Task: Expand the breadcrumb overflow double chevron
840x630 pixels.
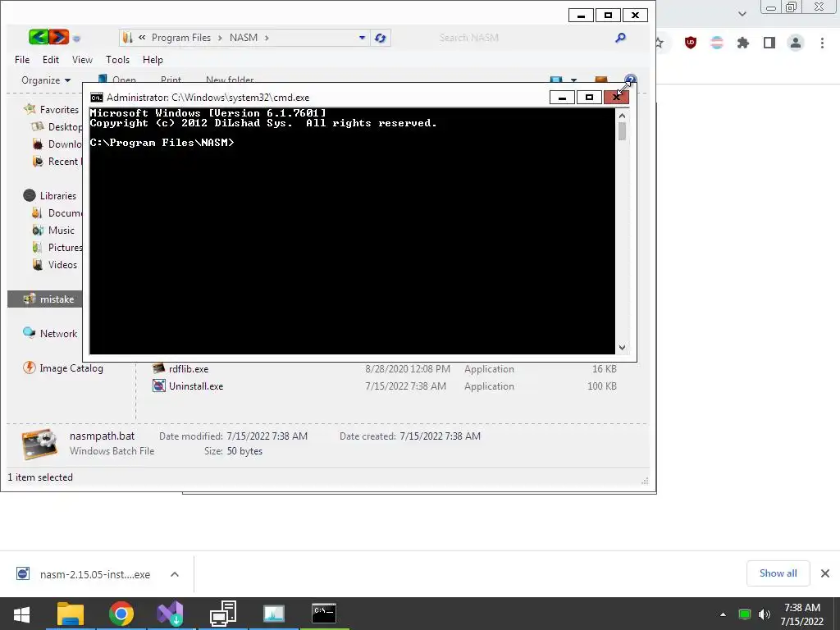Action: pos(142,38)
